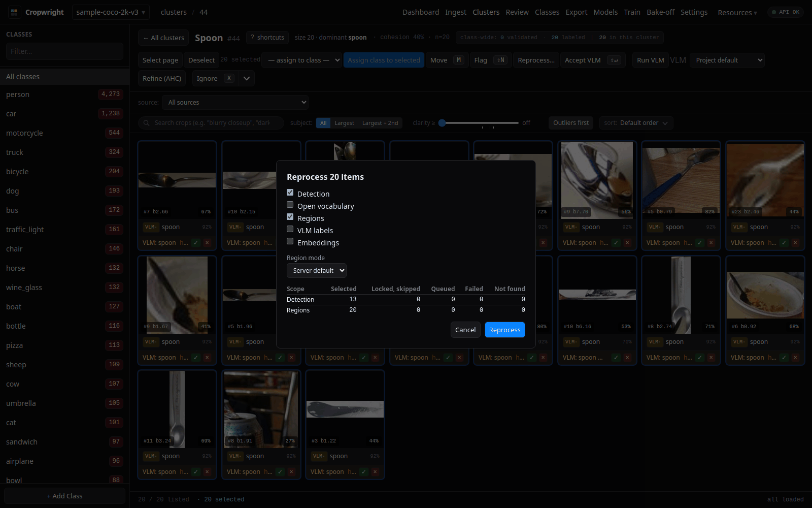812x508 pixels.
Task: Cancel the Reprocess dialog
Action: pyautogui.click(x=465, y=330)
